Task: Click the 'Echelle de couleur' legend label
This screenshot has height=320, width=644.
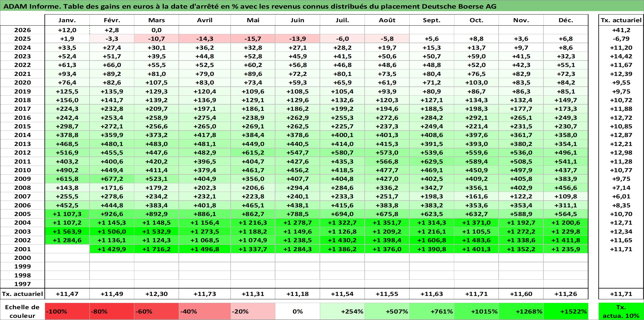Action: [23, 311]
